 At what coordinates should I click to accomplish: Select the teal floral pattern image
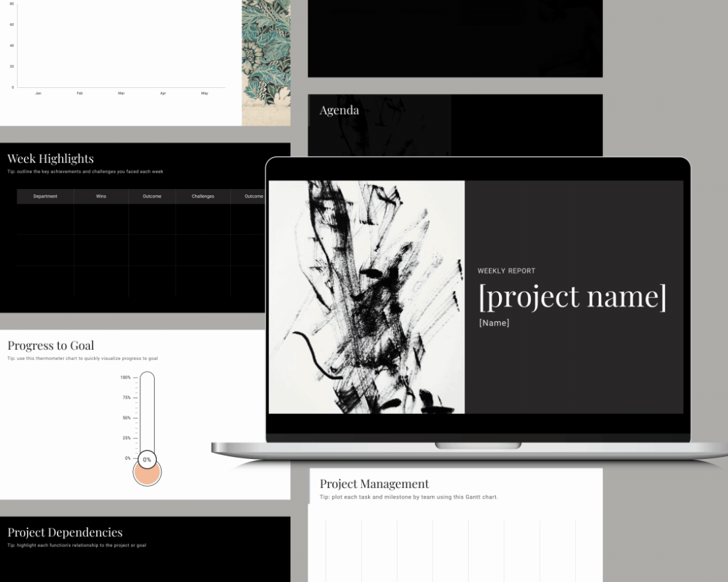tap(266, 60)
